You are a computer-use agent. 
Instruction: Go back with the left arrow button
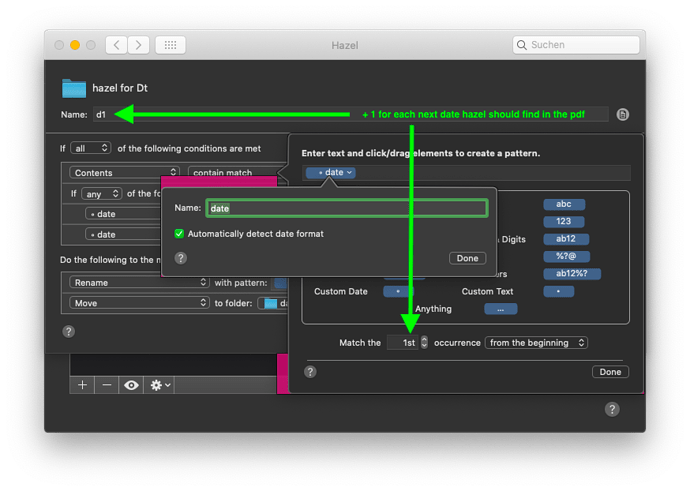click(x=117, y=45)
